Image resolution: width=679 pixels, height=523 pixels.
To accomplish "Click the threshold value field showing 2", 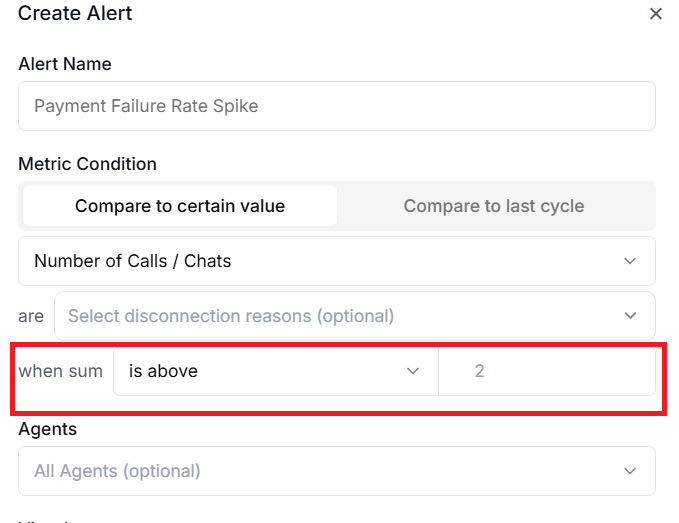I will tap(546, 371).
